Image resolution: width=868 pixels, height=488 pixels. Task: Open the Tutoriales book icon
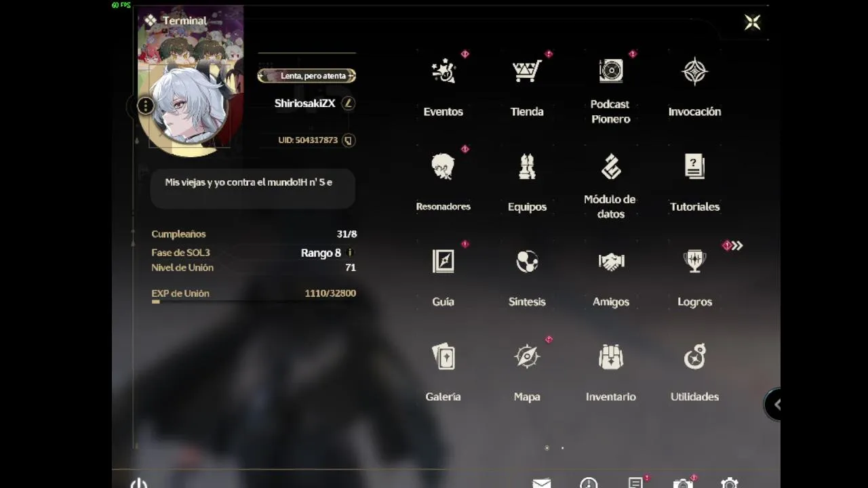tap(695, 166)
